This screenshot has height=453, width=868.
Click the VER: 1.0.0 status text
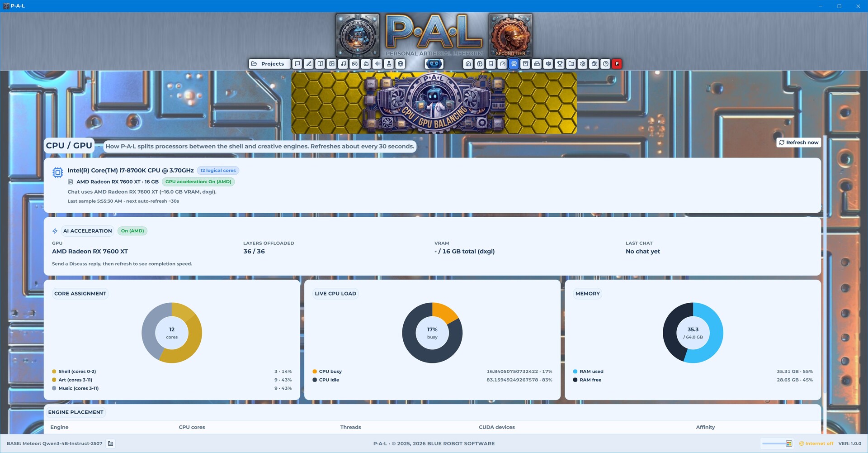850,443
